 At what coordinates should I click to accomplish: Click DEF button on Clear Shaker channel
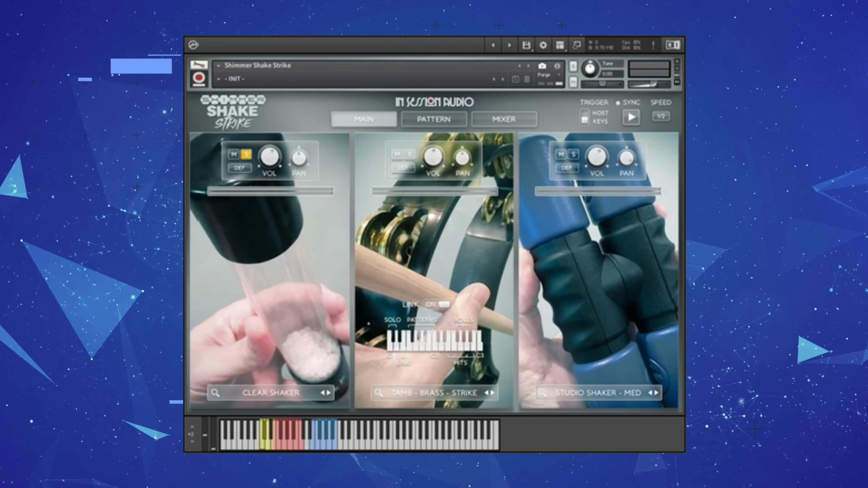coord(240,168)
